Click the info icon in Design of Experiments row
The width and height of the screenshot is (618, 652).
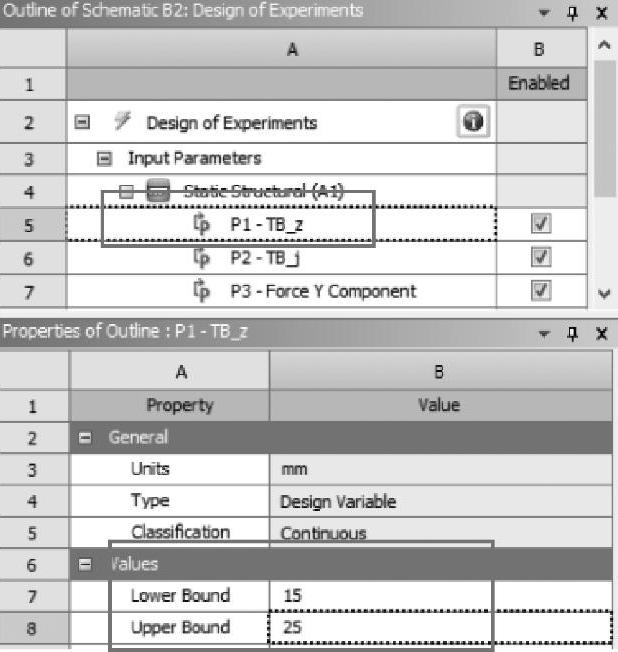[x=472, y=122]
